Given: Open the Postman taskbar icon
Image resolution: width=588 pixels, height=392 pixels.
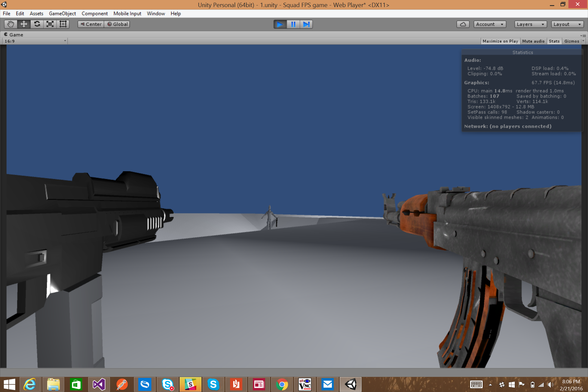Looking at the screenshot, I should [122, 384].
